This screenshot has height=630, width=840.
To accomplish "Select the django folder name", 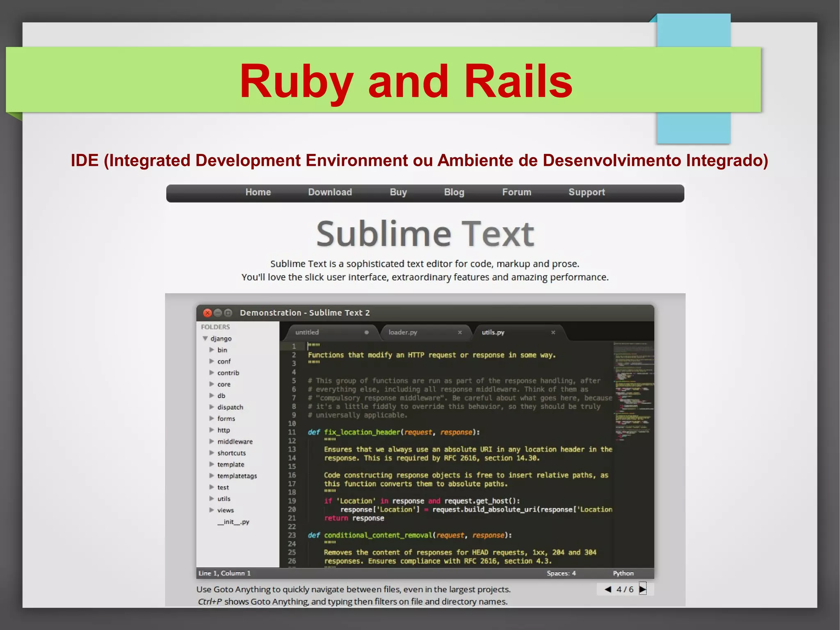I will pyautogui.click(x=221, y=339).
